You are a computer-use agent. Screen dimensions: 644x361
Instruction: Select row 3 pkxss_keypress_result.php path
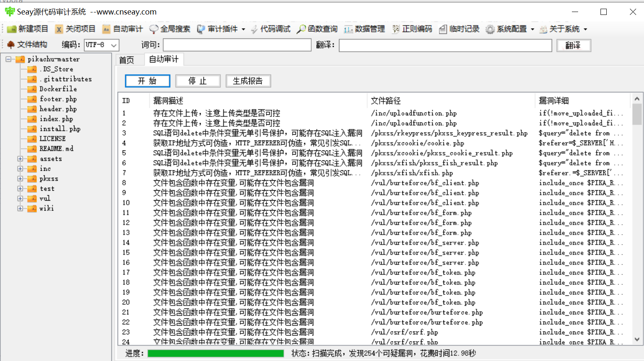449,133
